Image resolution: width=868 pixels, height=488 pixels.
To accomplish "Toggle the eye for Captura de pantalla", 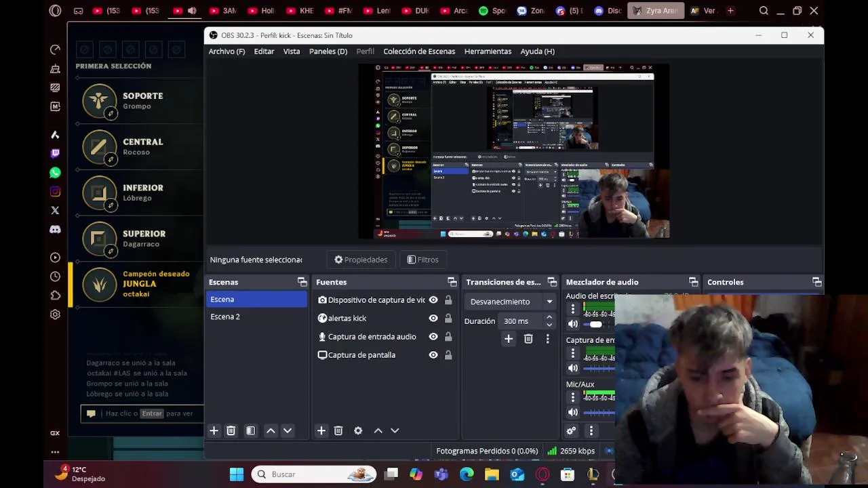I will pyautogui.click(x=433, y=354).
